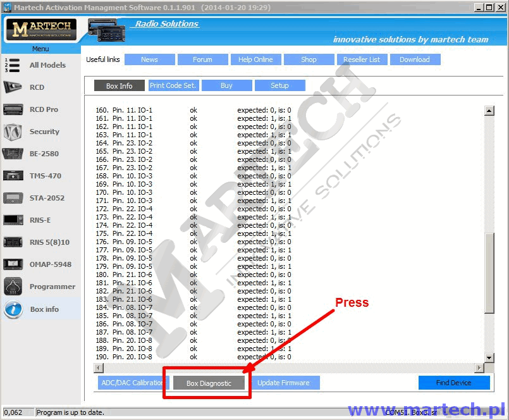
Task: Open the Print Code Set. tab
Action: (x=173, y=85)
